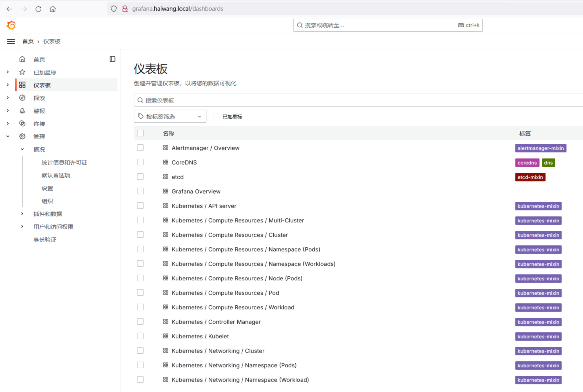
Task: Open the hamburger navigation menu
Action: pos(11,41)
